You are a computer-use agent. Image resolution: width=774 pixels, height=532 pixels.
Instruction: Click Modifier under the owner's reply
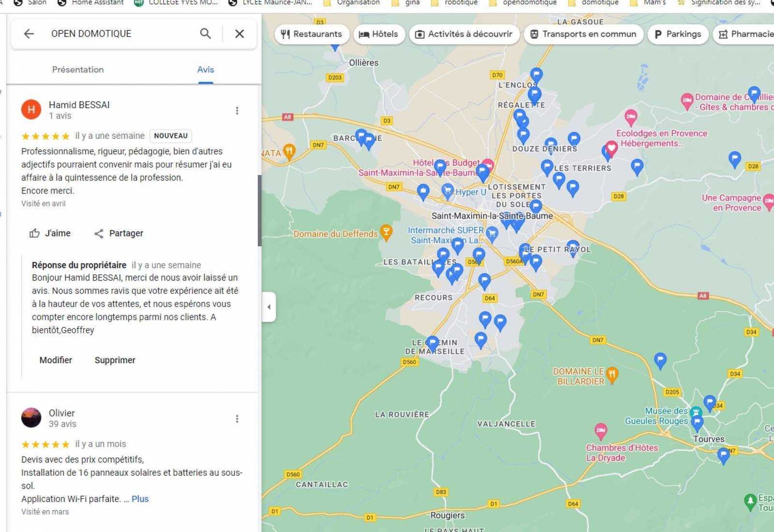[56, 360]
